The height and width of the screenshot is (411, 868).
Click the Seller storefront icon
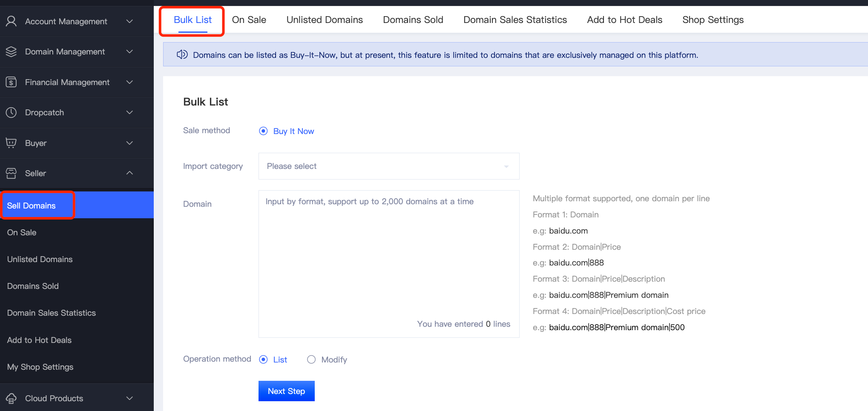pos(11,173)
